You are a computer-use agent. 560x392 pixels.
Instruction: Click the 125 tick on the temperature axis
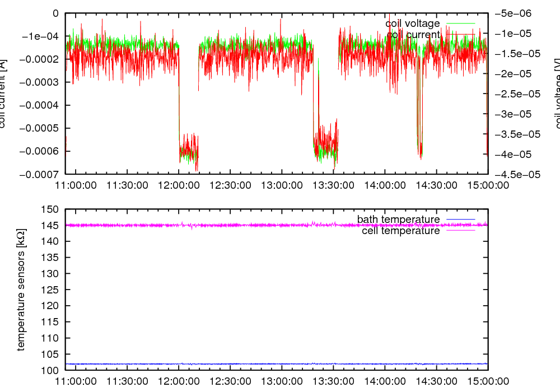point(51,290)
